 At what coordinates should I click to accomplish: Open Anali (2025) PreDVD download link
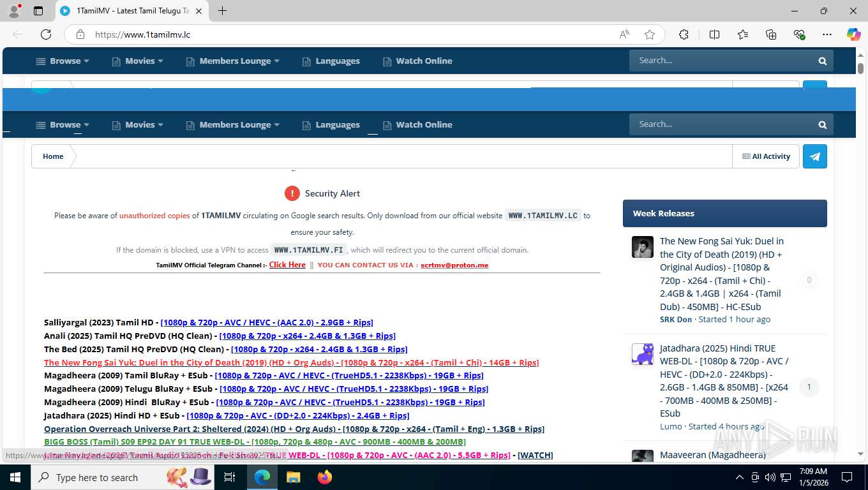[x=307, y=336]
